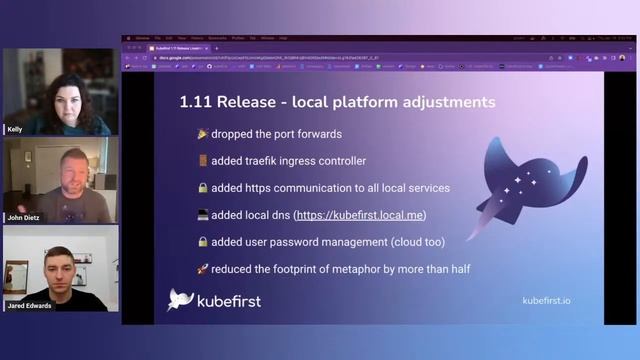The image size is (640, 360).
Task: Click the lock emoji beside https communication bullet
Action: point(203,188)
